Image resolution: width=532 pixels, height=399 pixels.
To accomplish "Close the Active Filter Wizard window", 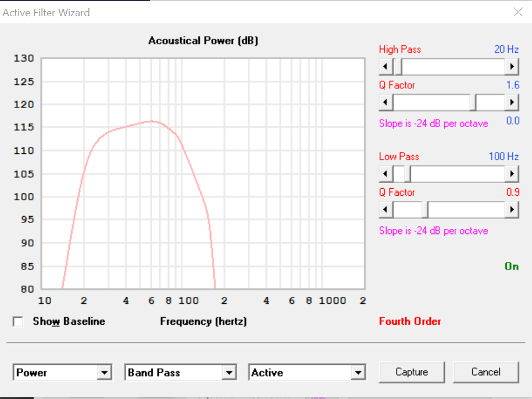I will 518,12.
